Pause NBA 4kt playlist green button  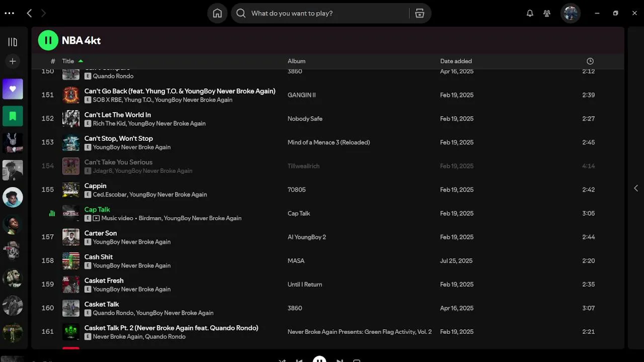48,40
